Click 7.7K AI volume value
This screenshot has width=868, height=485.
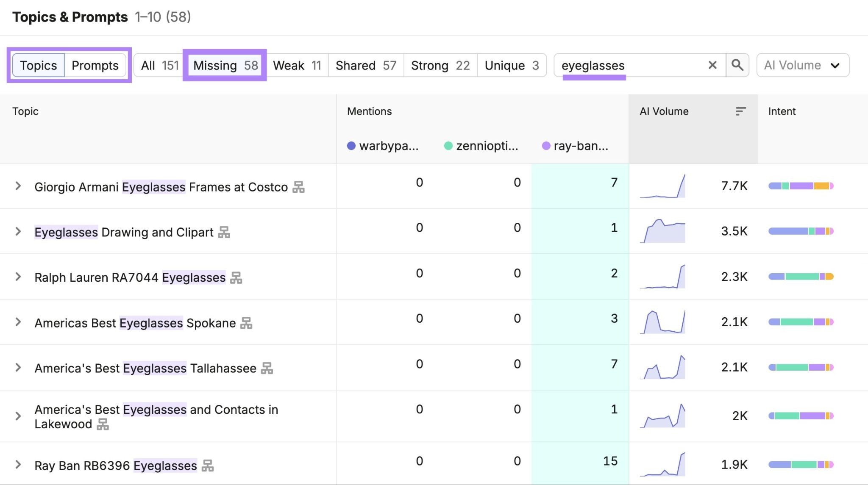[734, 186]
